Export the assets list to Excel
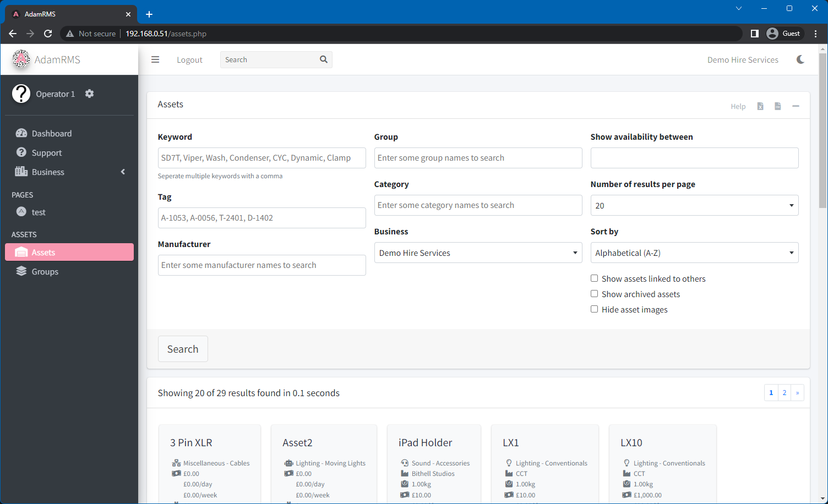Image resolution: width=828 pixels, height=504 pixels. (x=760, y=106)
